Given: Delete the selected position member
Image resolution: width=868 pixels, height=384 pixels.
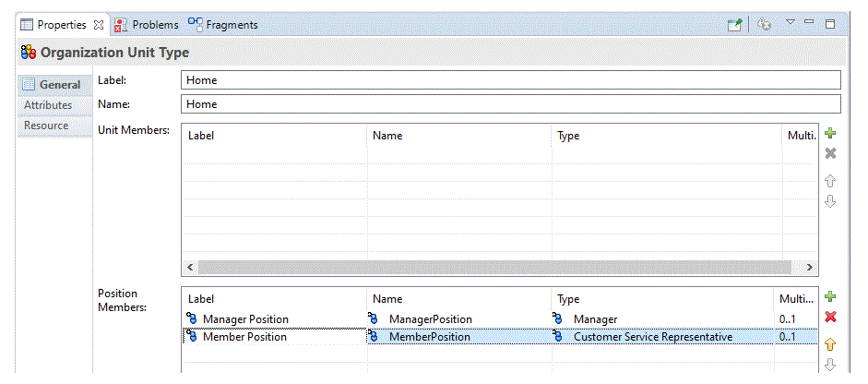Looking at the screenshot, I should click(x=830, y=317).
